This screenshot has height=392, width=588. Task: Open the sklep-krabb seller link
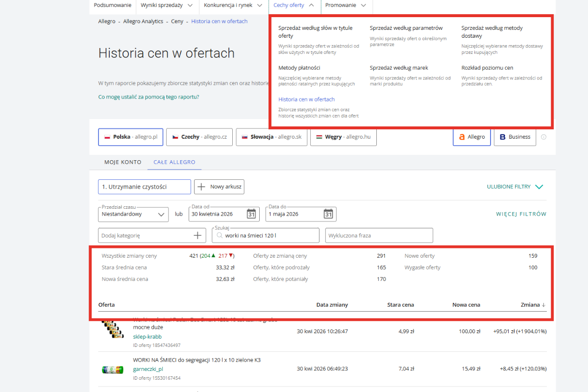pos(147,337)
